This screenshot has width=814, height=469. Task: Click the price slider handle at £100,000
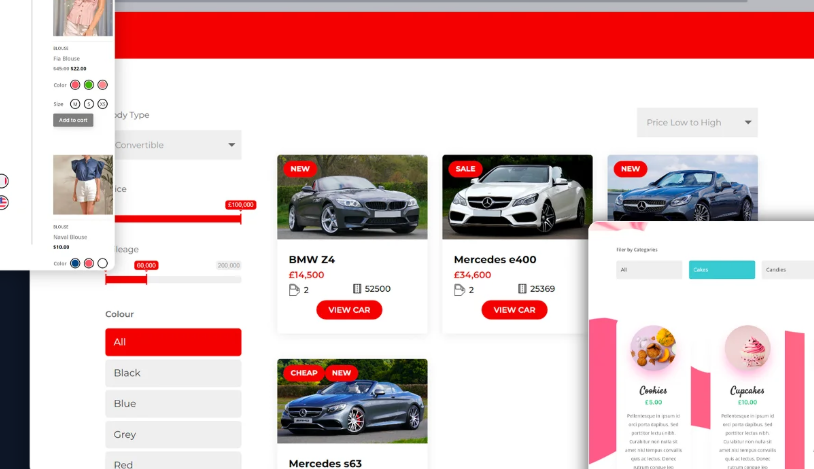click(x=241, y=219)
